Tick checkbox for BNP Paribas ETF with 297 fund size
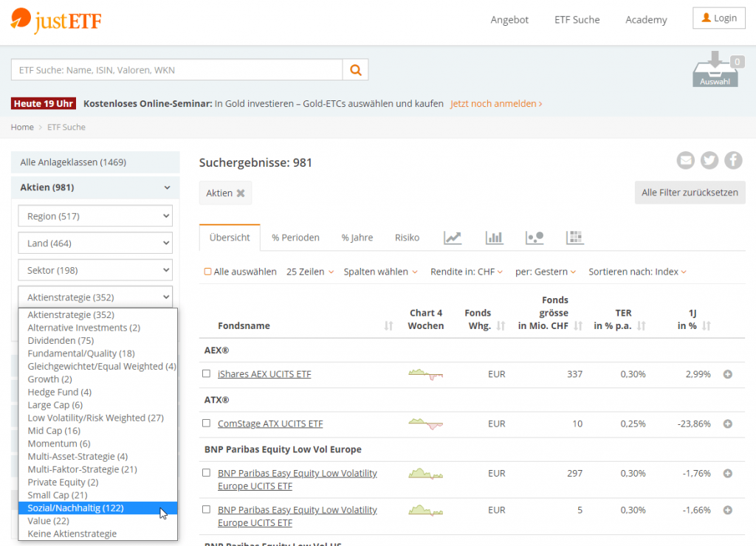The height and width of the screenshot is (546, 756). tap(207, 473)
